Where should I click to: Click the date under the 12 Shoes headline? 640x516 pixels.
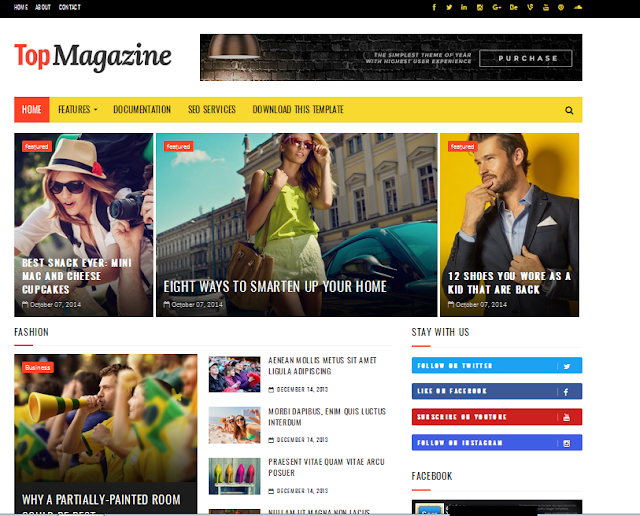pos(478,305)
